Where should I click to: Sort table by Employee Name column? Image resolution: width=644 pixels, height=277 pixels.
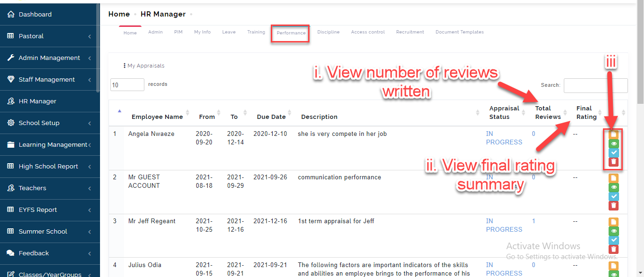coord(158,113)
